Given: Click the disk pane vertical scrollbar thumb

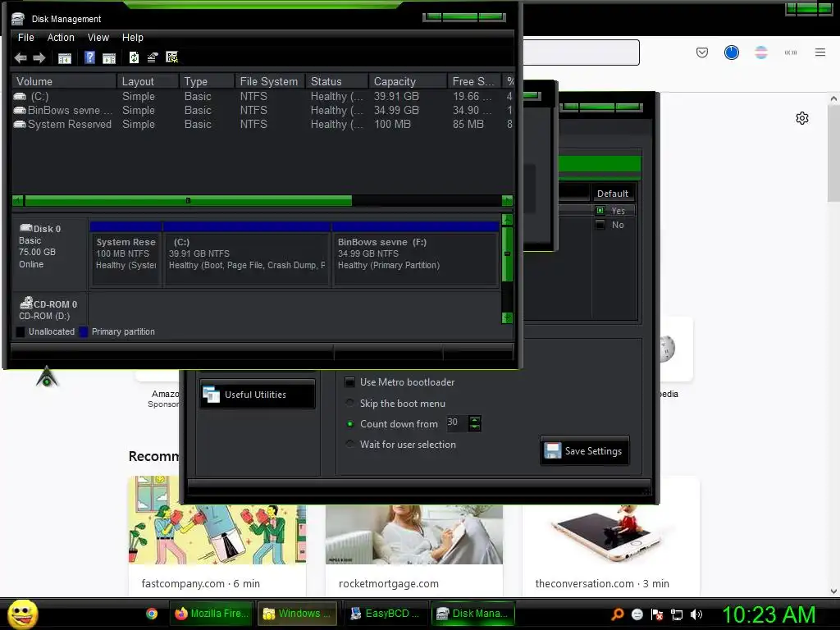Looking at the screenshot, I should pos(507,254).
